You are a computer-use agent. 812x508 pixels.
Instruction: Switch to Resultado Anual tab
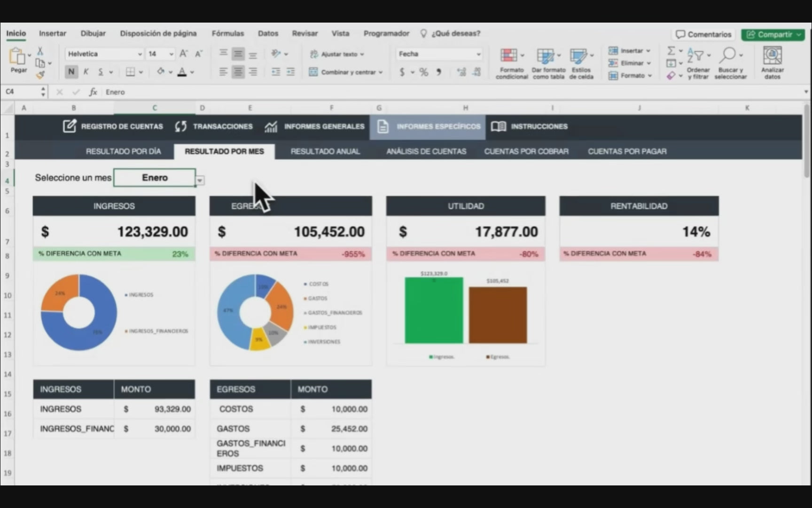(325, 151)
